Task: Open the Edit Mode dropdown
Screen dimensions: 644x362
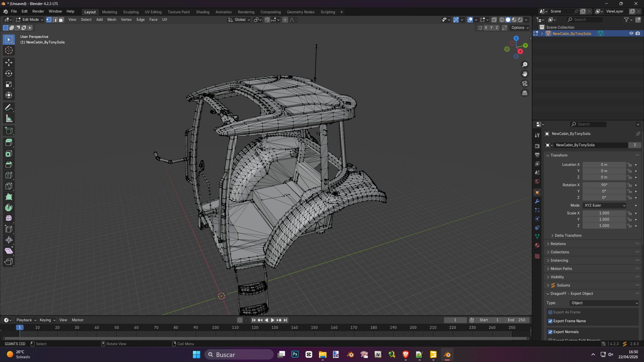Action: [30, 20]
